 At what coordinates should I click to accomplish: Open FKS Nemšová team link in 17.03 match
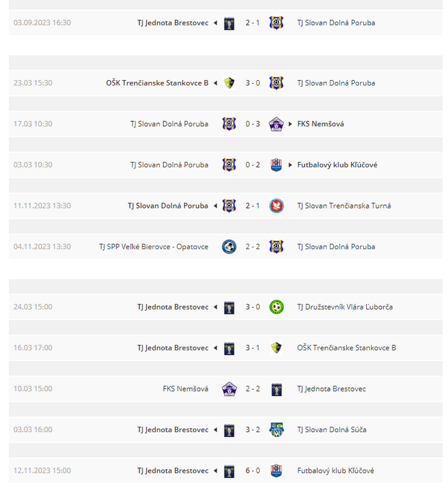click(321, 124)
